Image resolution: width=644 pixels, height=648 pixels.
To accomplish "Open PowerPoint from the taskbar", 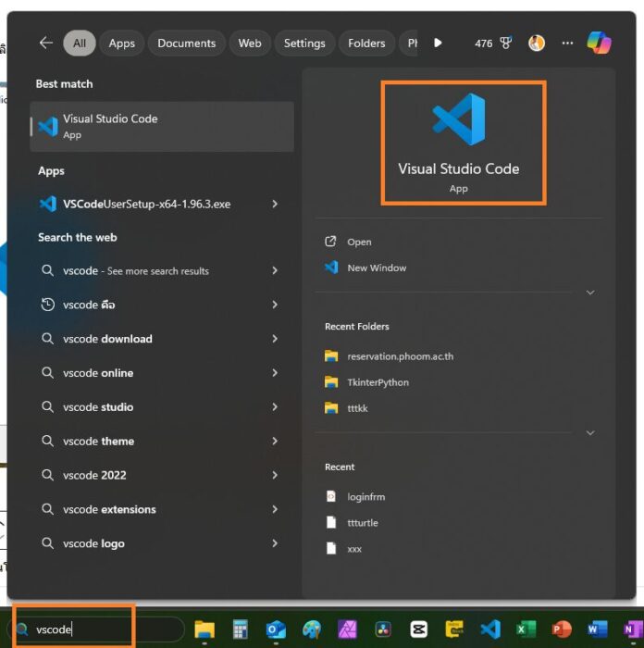I will 562,629.
